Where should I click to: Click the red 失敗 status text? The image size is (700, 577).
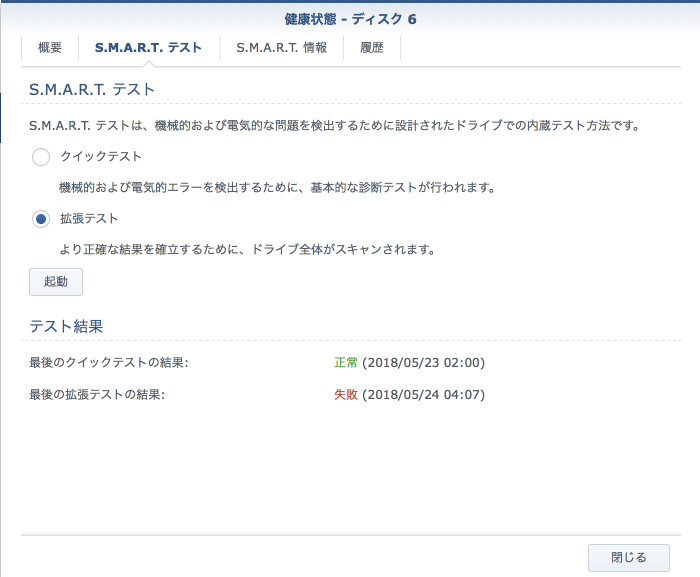click(346, 394)
